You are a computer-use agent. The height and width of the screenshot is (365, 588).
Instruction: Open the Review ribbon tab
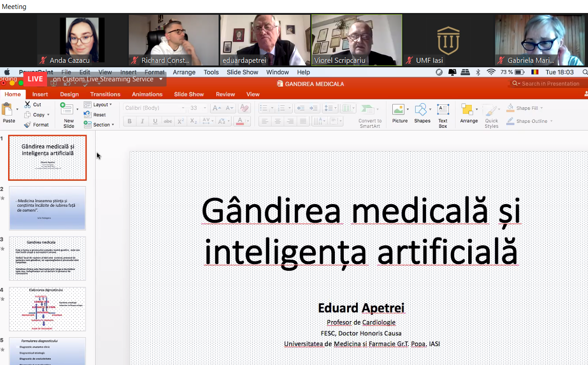(x=225, y=94)
